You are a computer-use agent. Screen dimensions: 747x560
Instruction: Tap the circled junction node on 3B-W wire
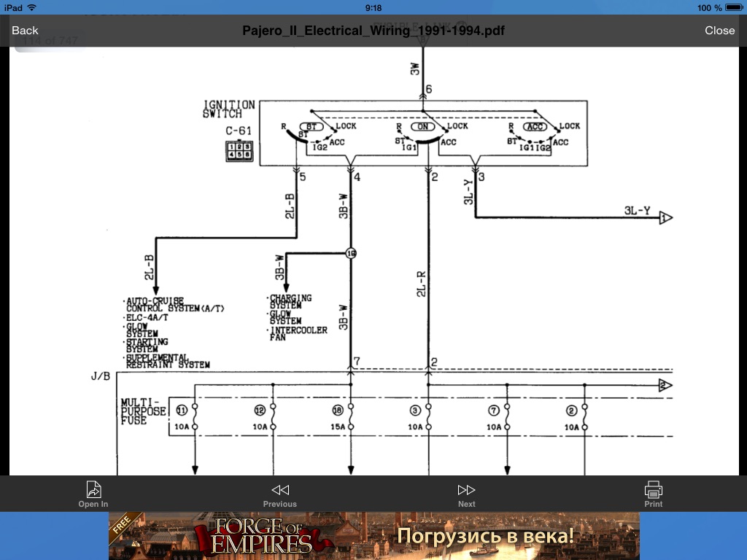(x=350, y=254)
